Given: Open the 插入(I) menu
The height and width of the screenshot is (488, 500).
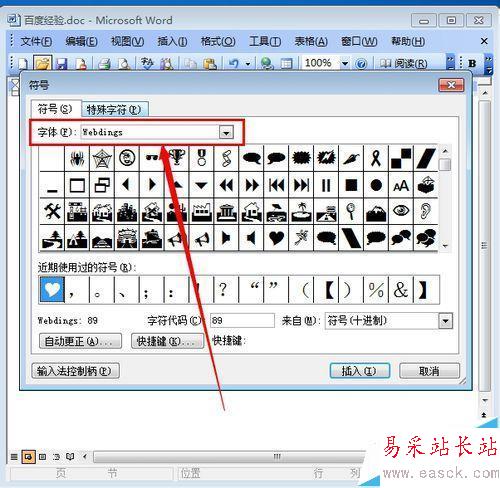Looking at the screenshot, I should tap(172, 42).
